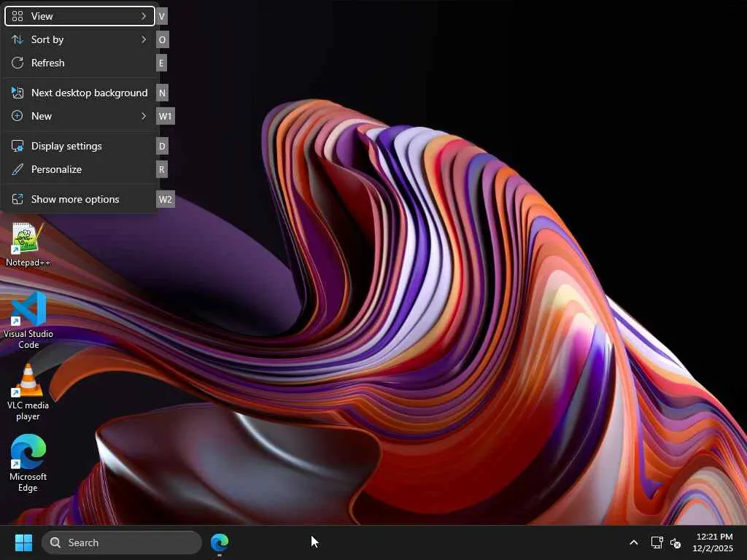Open Display settings from context menu

(x=80, y=146)
